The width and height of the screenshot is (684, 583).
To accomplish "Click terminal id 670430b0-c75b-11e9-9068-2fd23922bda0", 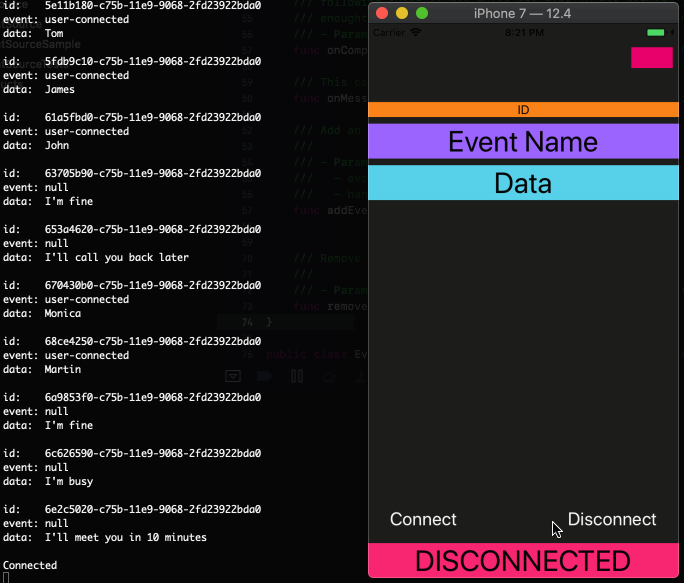I will (153, 285).
